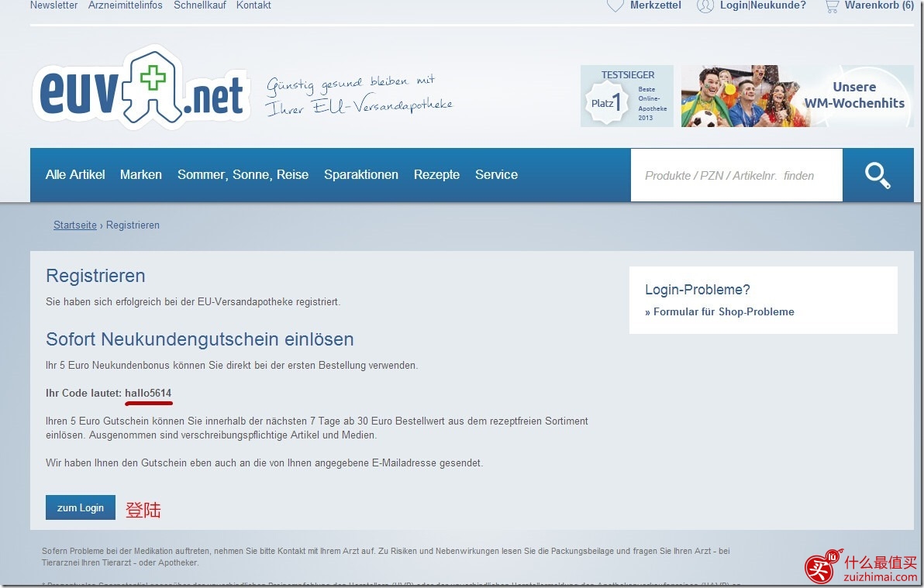Focus the product search field

click(736, 175)
